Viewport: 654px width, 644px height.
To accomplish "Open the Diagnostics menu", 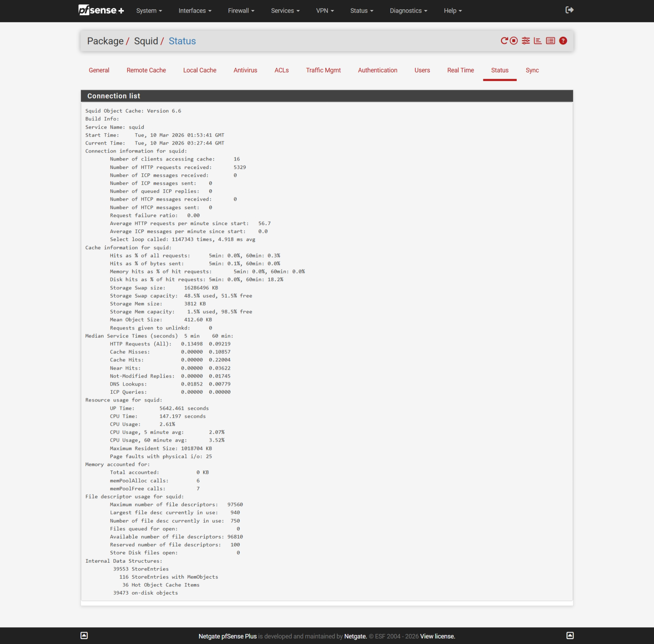I will [x=408, y=11].
